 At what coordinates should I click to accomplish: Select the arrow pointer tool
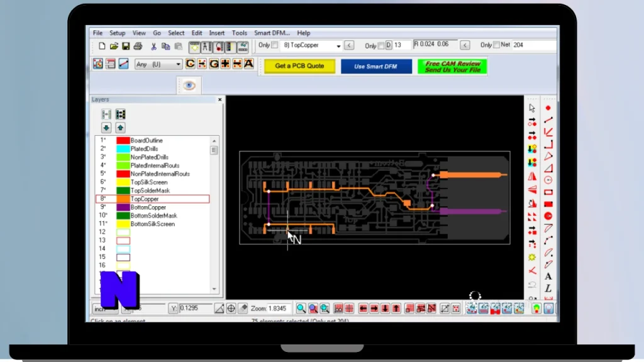(532, 108)
